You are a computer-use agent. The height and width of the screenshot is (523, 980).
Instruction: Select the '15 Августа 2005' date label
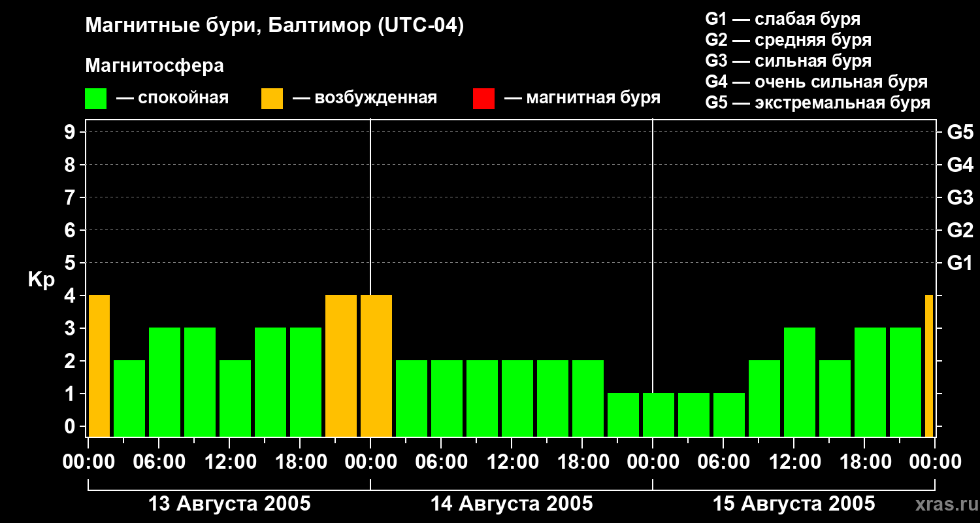[793, 504]
